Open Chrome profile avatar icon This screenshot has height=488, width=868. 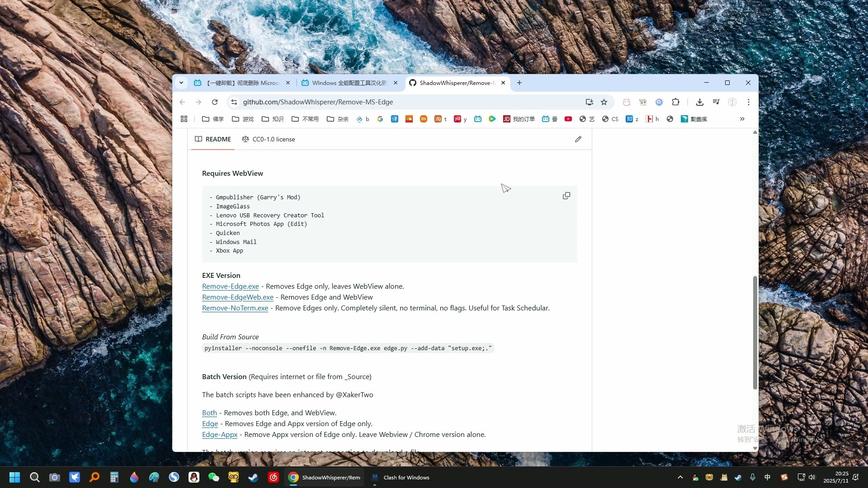pyautogui.click(x=732, y=102)
